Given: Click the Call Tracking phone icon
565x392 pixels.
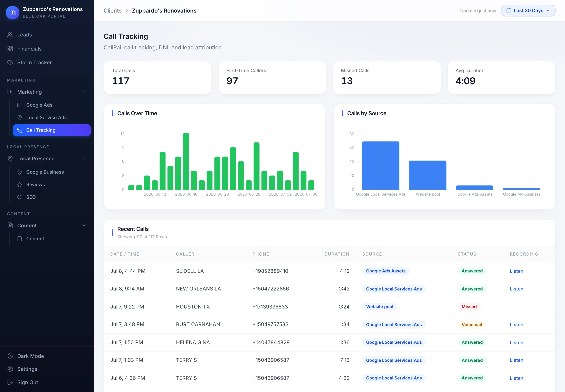Looking at the screenshot, I should (x=20, y=130).
